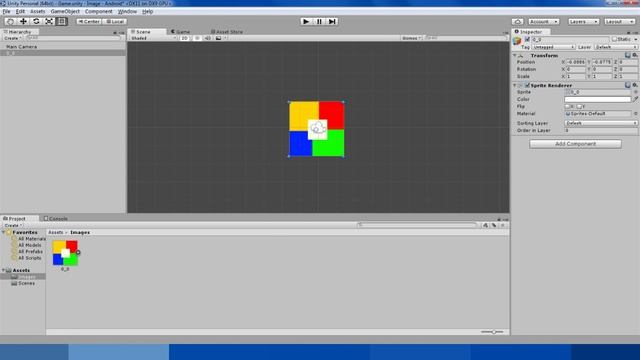The image size is (640, 360).
Task: Open the Window menu
Action: 127,11
